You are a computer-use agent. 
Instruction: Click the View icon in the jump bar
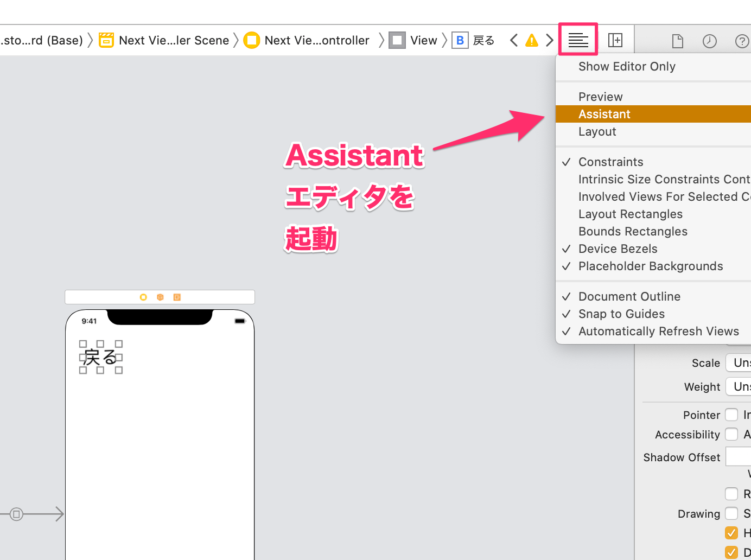point(398,40)
